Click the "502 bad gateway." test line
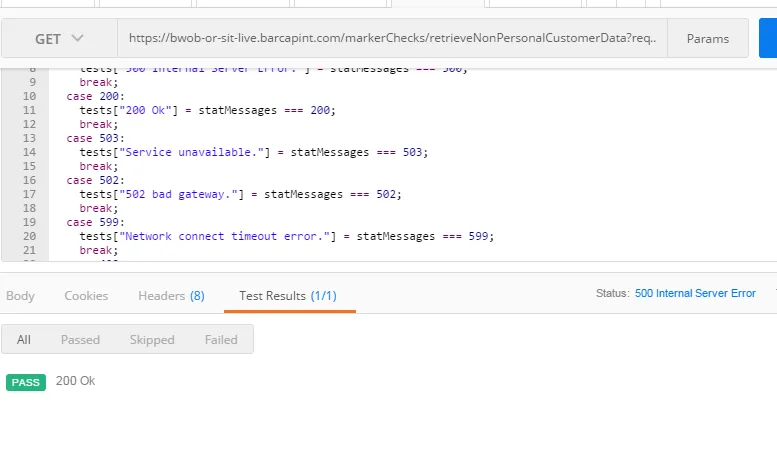Viewport: 777px width, 449px height. click(240, 194)
